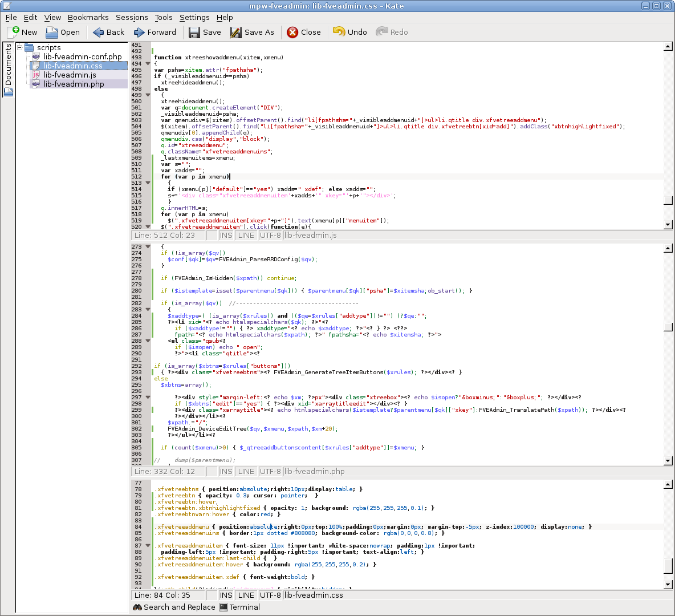675x616 pixels.
Task: Click scroll-up arrow of the JS editor pane
Action: click(x=668, y=47)
